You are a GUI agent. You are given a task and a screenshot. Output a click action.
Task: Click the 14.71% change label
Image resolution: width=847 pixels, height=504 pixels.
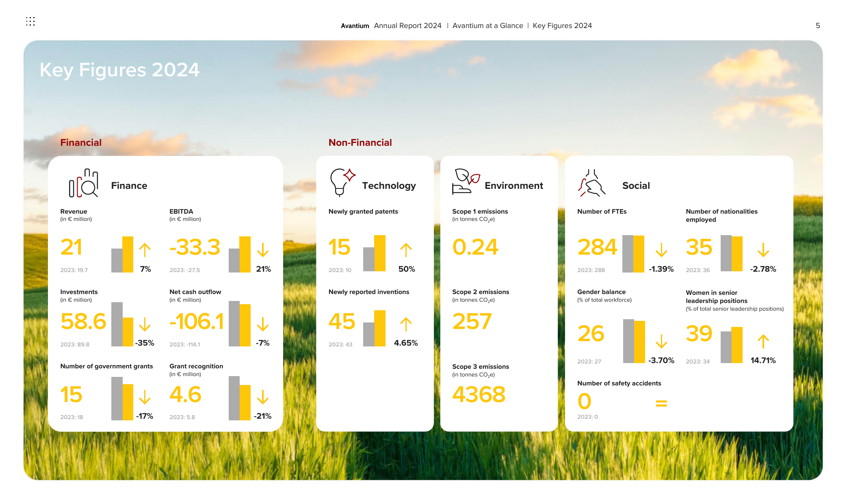(x=763, y=360)
